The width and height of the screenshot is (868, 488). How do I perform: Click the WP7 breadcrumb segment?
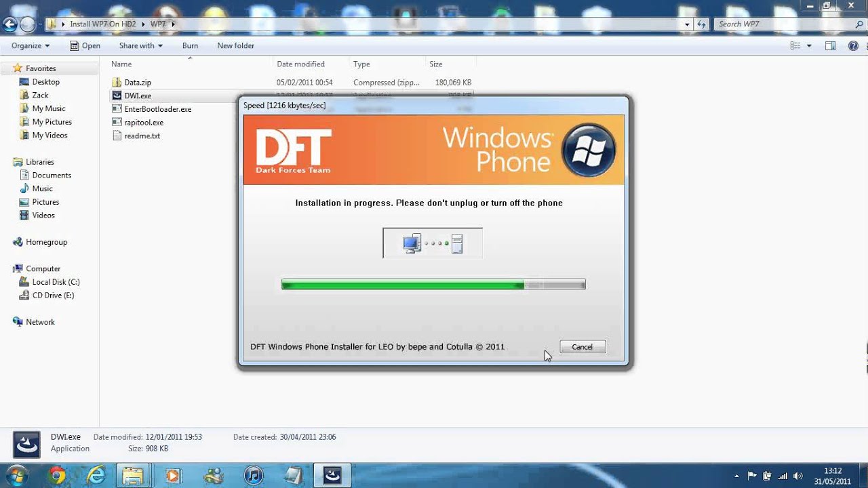[x=157, y=24]
